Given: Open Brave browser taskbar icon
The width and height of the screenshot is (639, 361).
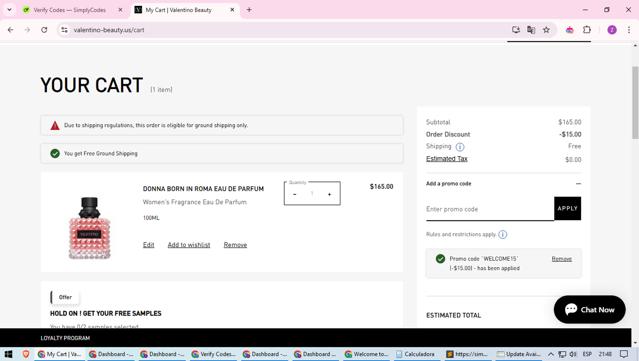Looking at the screenshot, I should (26, 354).
